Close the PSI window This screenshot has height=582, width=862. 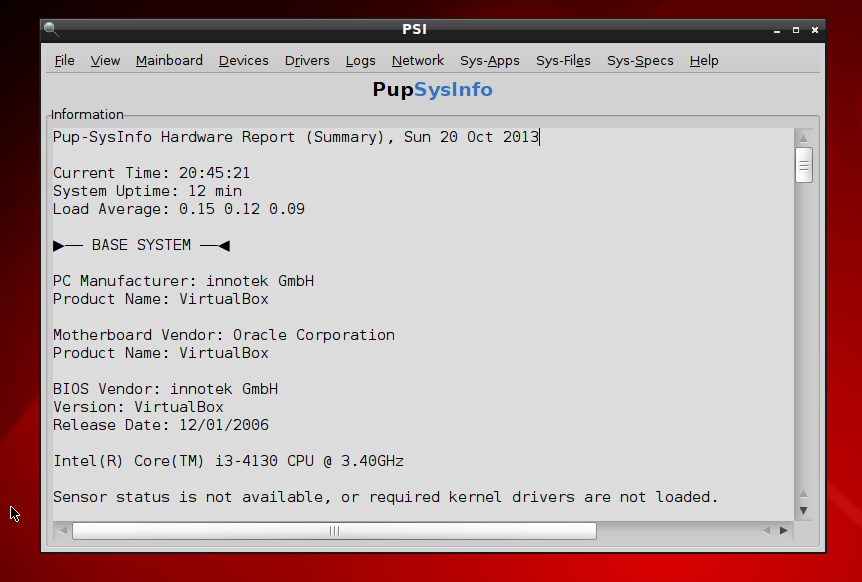[815, 30]
